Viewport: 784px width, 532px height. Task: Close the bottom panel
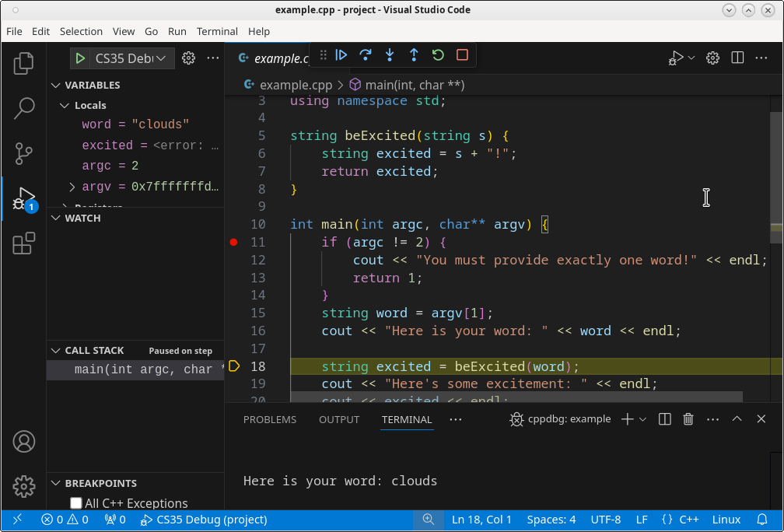click(761, 419)
